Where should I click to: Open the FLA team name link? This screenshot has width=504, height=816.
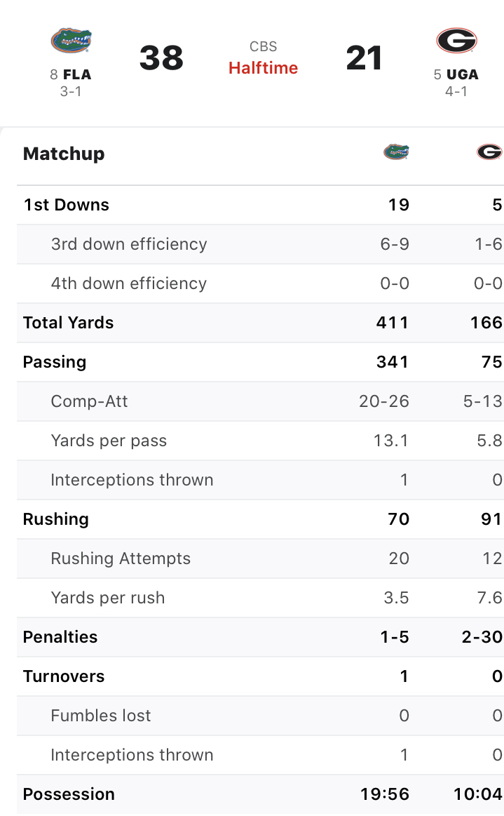pos(77,74)
